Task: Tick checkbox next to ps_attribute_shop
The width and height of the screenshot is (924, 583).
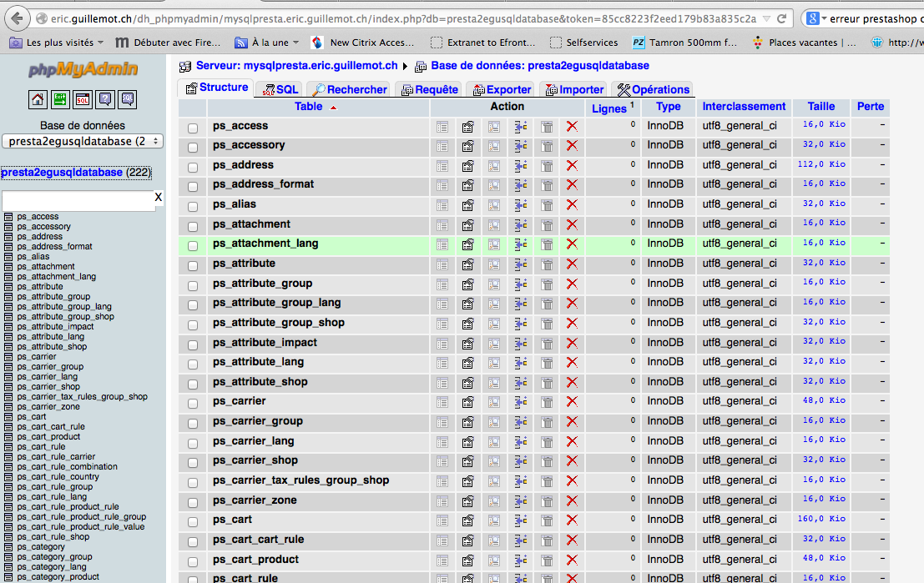Action: click(x=193, y=384)
